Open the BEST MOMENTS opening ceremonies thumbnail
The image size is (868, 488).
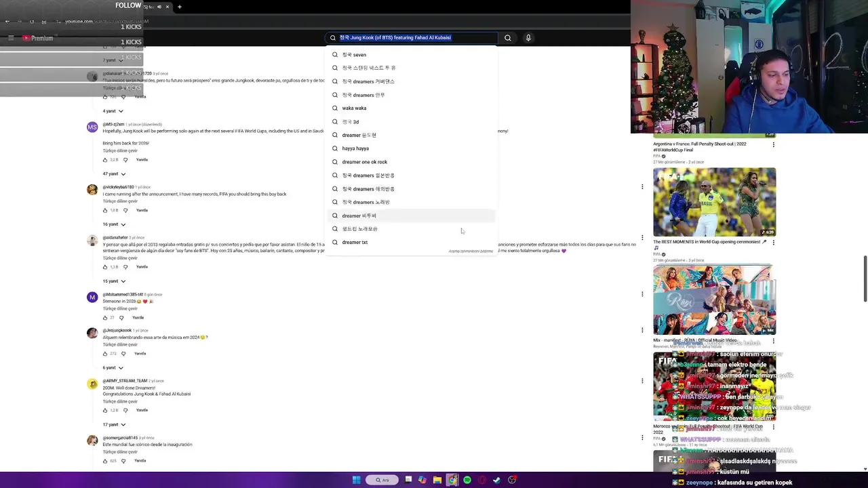(714, 201)
